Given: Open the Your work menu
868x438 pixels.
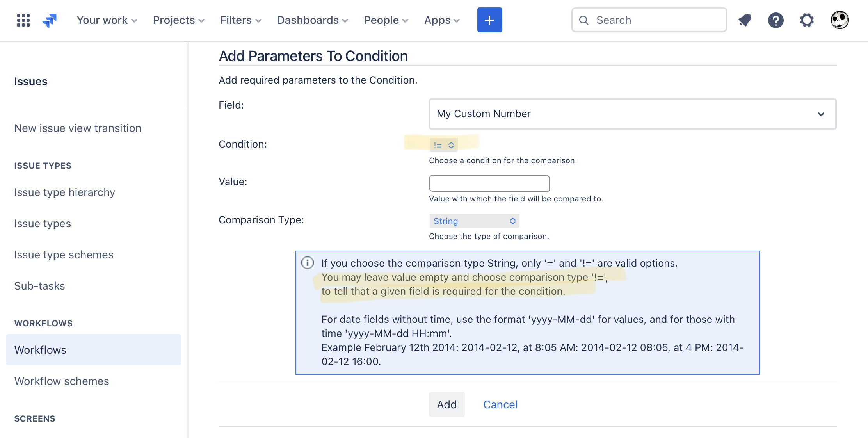Looking at the screenshot, I should click(x=107, y=20).
